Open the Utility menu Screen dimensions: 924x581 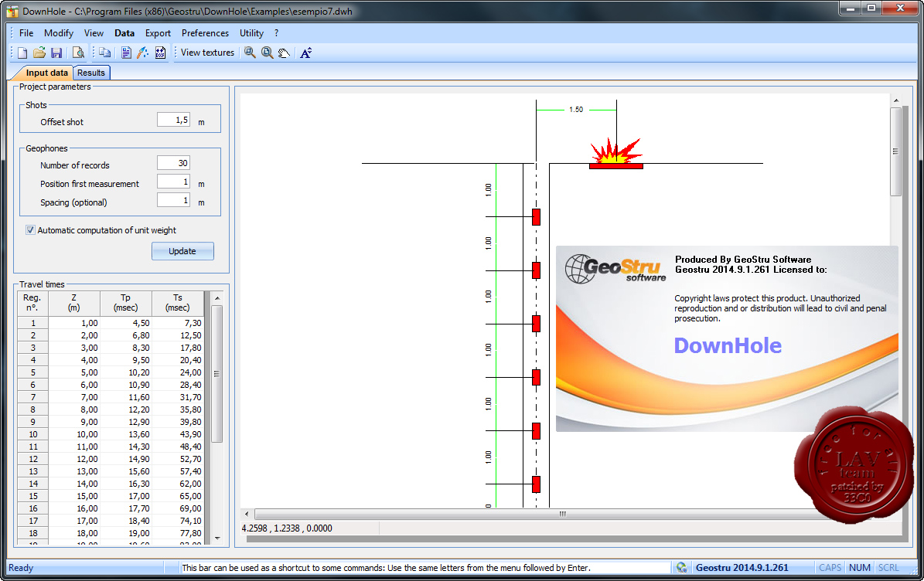[251, 33]
